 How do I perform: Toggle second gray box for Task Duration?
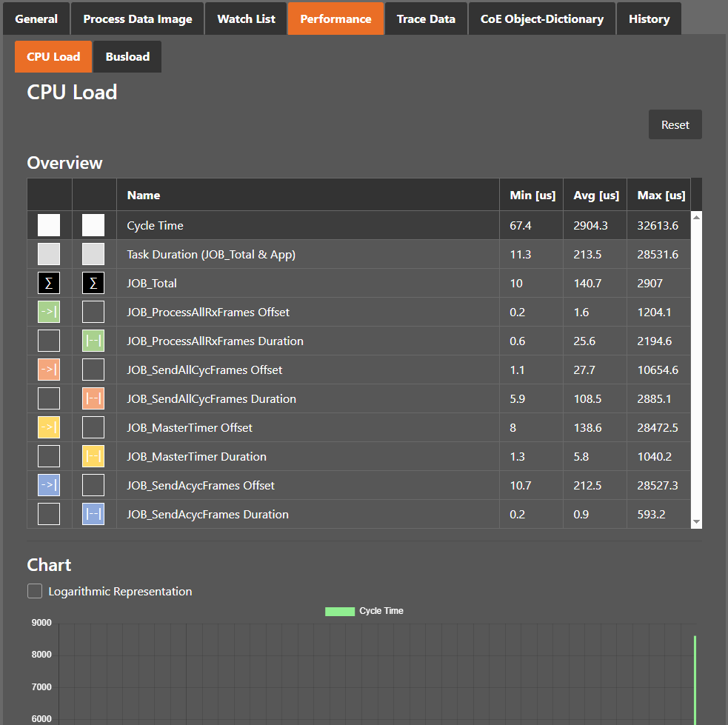point(93,254)
